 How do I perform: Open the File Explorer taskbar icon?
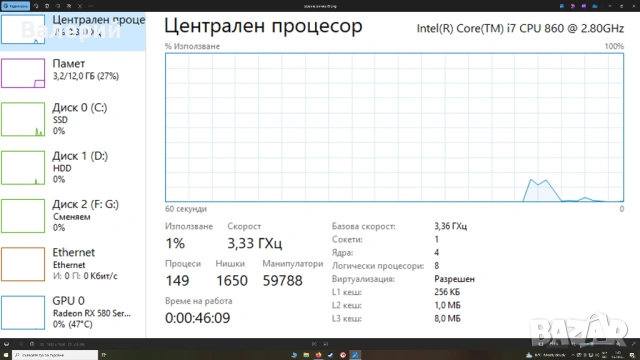[306, 355]
